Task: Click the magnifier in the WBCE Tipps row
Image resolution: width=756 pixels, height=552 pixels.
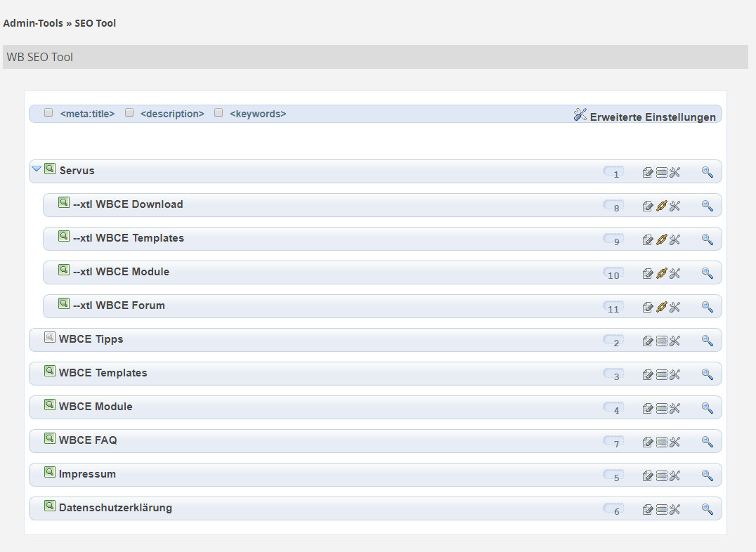Action: tap(708, 341)
